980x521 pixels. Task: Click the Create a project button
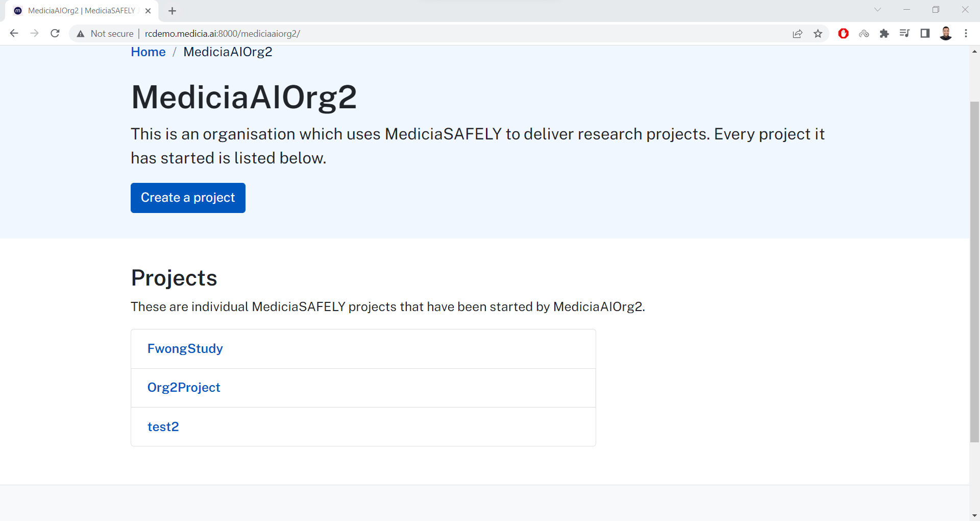(x=188, y=198)
